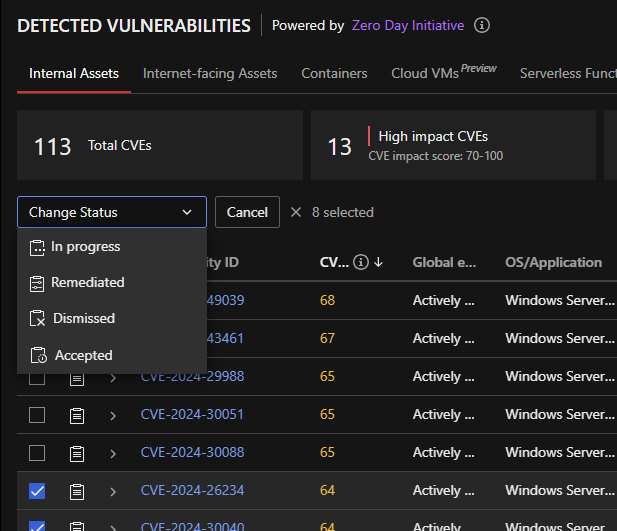Switch to the Internet-facing Assets tab
The height and width of the screenshot is (531, 617).
pyautogui.click(x=210, y=73)
